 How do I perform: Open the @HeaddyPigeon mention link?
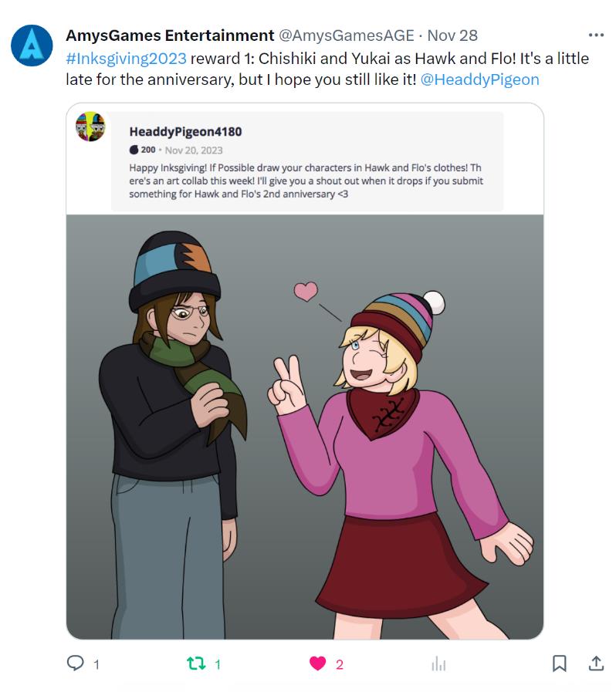[480, 79]
